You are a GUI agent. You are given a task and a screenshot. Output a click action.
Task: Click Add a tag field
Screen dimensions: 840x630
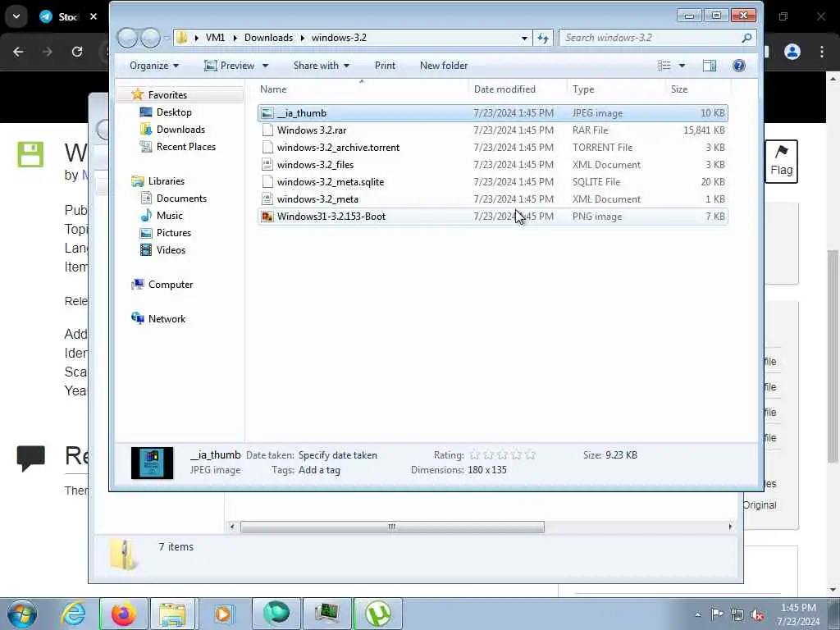319,470
